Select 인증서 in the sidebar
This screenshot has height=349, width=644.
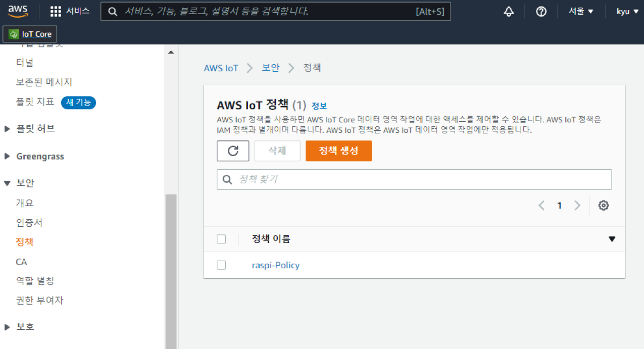(29, 223)
